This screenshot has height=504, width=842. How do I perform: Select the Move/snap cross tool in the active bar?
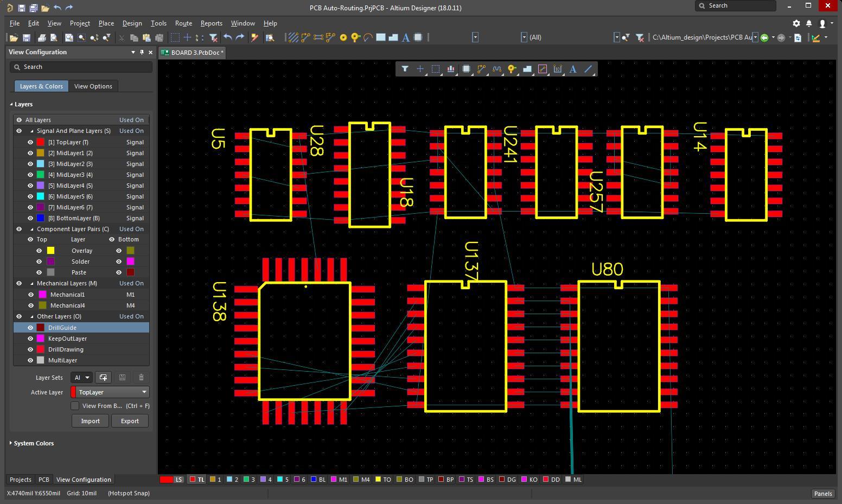tap(420, 69)
